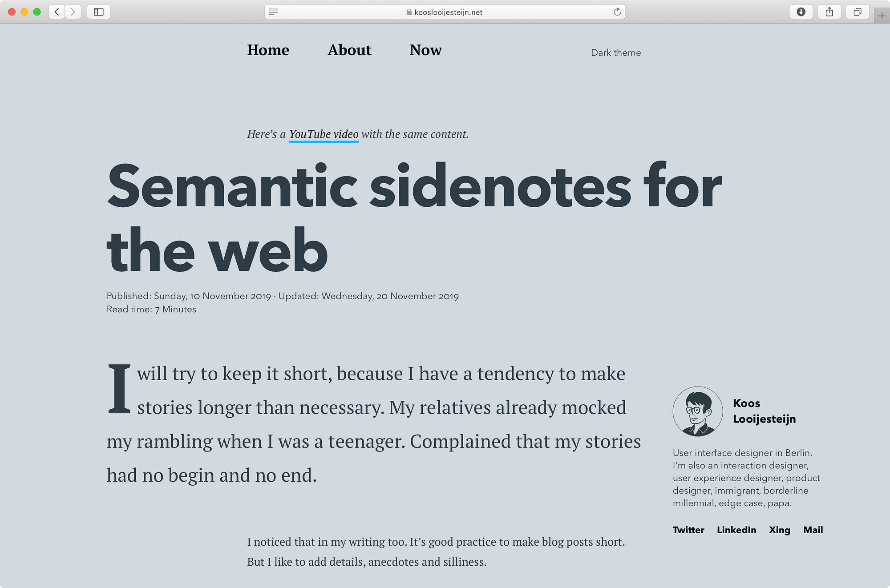The height and width of the screenshot is (588, 890).
Task: Click 'Read time: 7 Minutes' text
Action: 151,310
